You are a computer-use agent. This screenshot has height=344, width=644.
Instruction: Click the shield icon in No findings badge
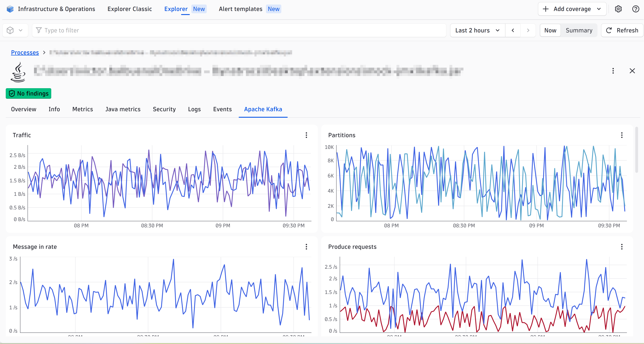click(12, 94)
